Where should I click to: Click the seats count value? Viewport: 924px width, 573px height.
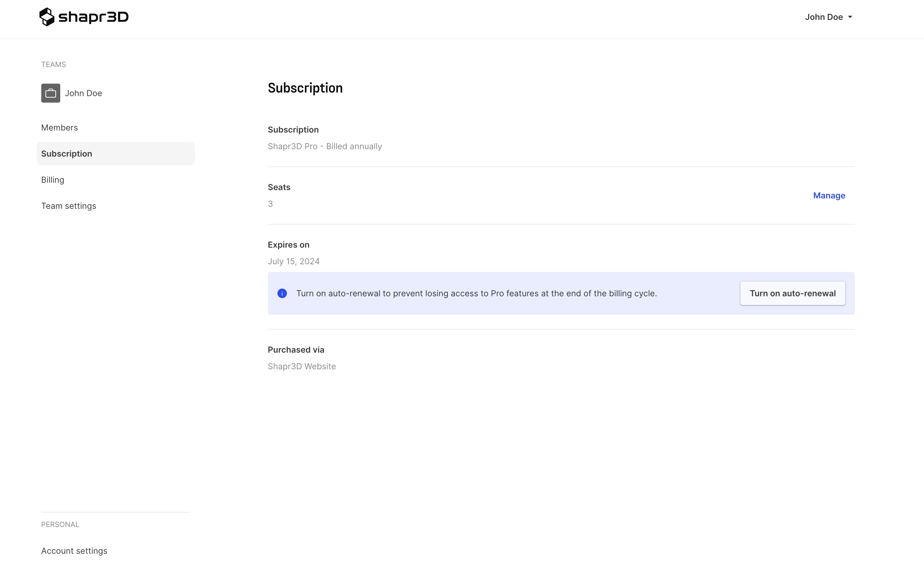click(270, 203)
